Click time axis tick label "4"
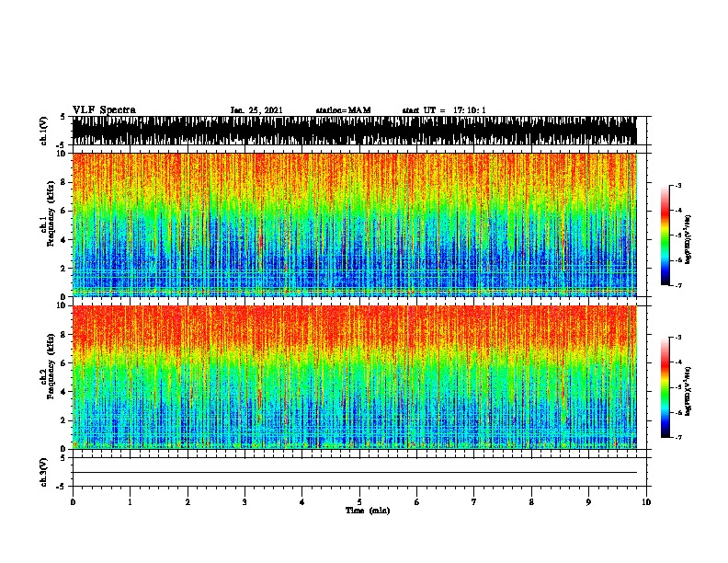Viewport: 728px width, 563px height. pyautogui.click(x=302, y=502)
